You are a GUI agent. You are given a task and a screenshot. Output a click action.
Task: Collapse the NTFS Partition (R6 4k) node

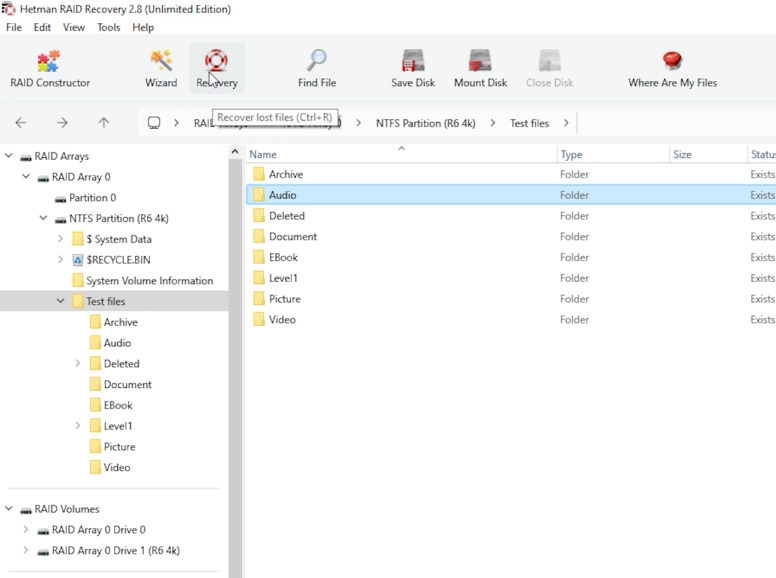[44, 218]
